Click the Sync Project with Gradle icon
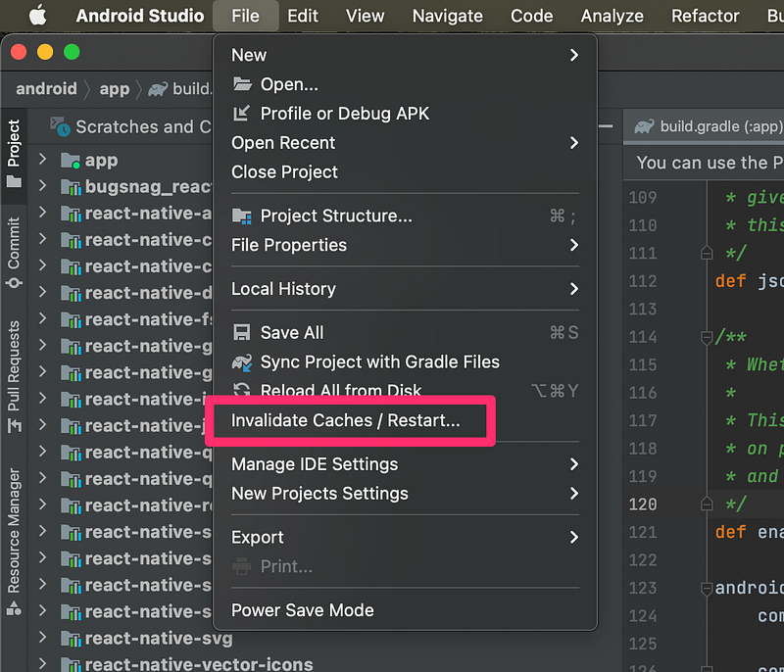 [242, 362]
